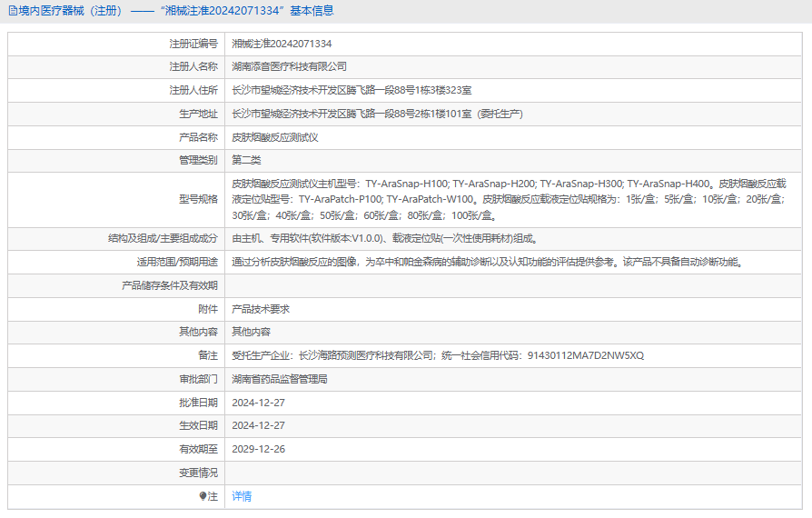Click the 型号规格 label
The image size is (812, 518).
coord(198,199)
